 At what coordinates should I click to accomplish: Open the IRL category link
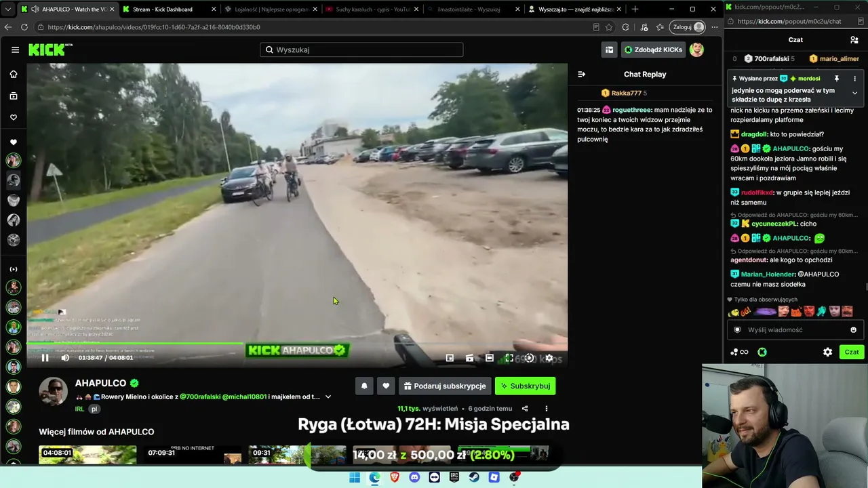[x=80, y=409]
